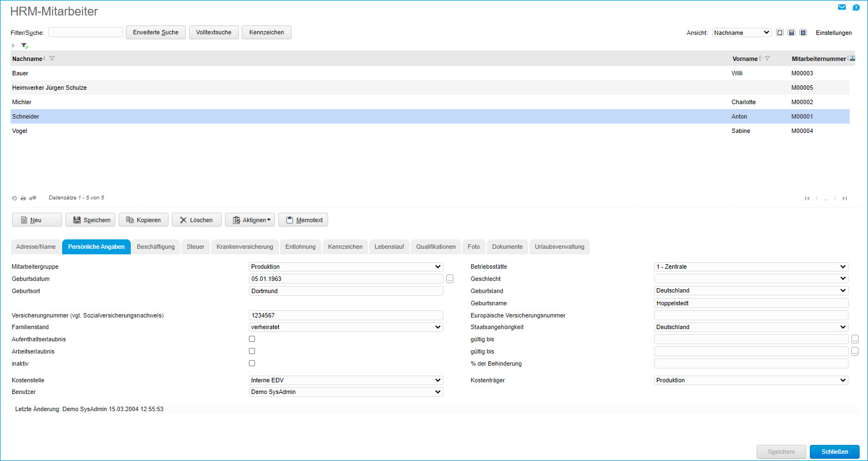Switch to the Qualifikationen tab

coord(436,247)
